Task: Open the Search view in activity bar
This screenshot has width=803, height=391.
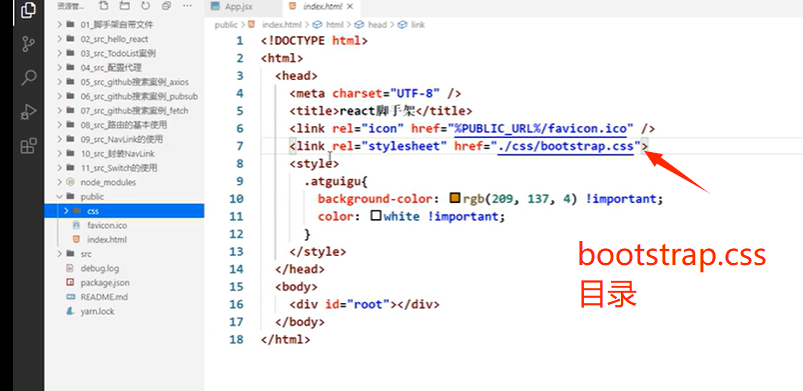Action: tap(28, 78)
